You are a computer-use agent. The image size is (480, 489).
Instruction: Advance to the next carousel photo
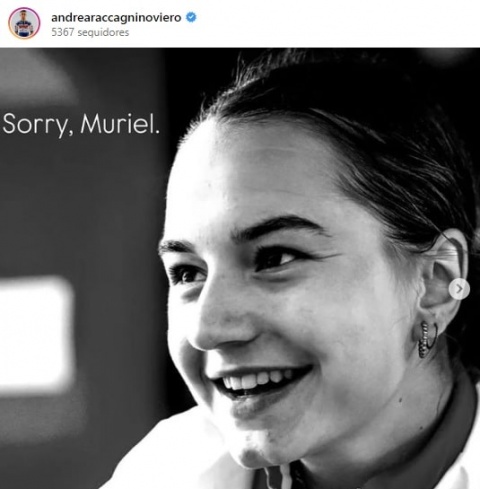point(459,289)
